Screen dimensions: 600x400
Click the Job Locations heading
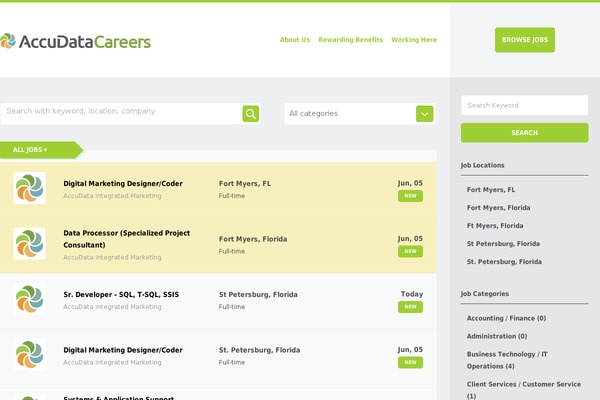pyautogui.click(x=482, y=165)
